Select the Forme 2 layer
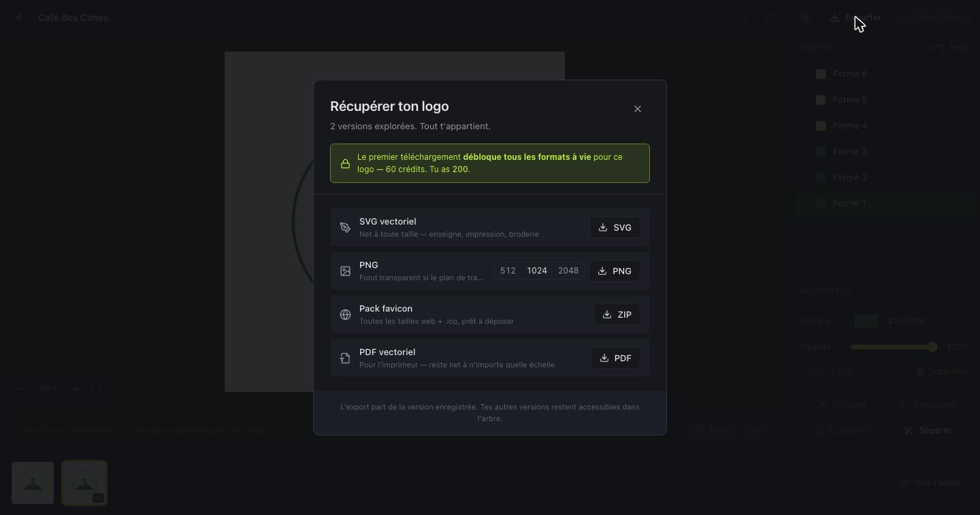This screenshot has width=980, height=515. pyautogui.click(x=885, y=178)
